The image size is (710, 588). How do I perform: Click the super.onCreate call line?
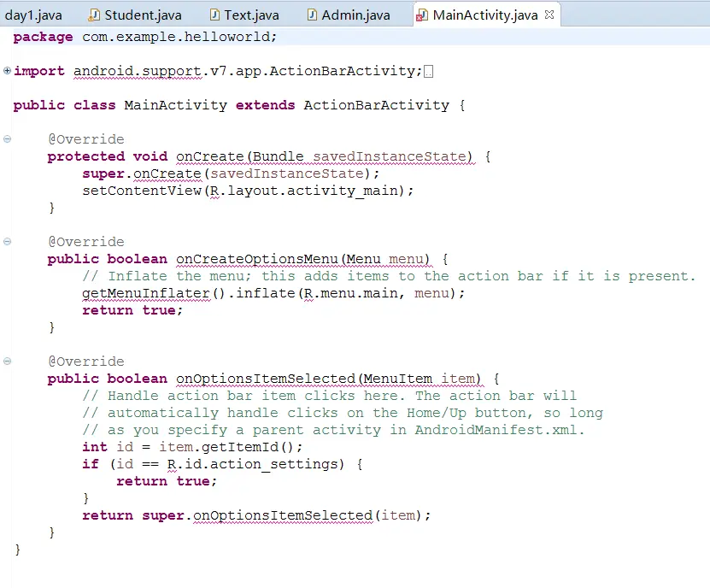(231, 173)
